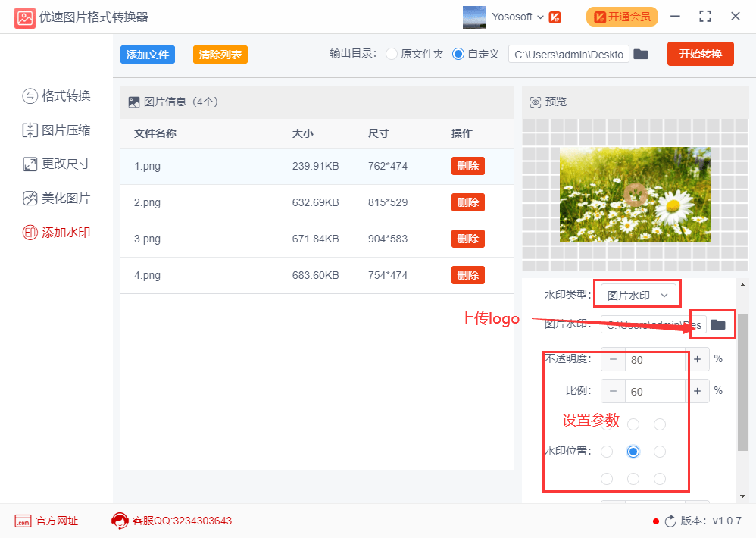Open the Yososoft account dropdown arrow
The width and height of the screenshot is (756, 538).
[x=540, y=17]
